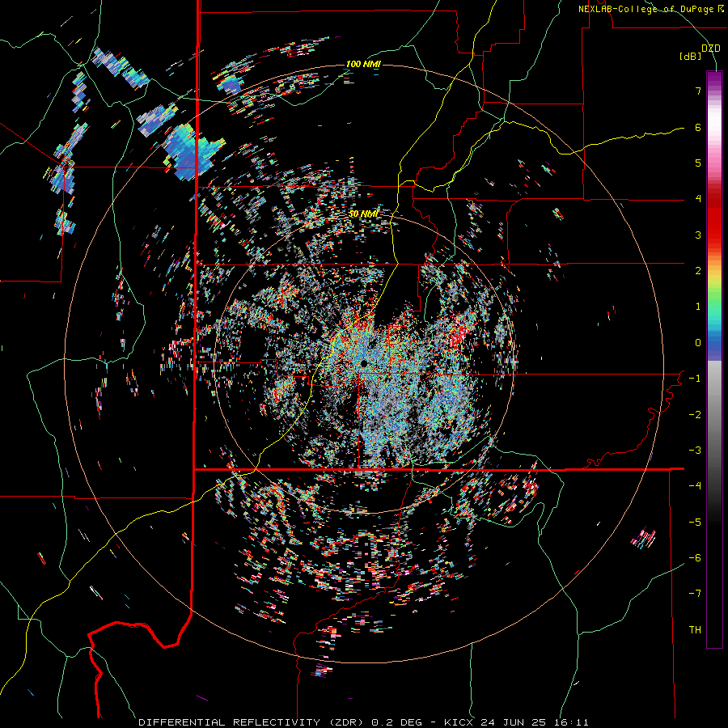Click the 4 value on color scale
Image resolution: width=728 pixels, height=728 pixels.
tap(698, 199)
